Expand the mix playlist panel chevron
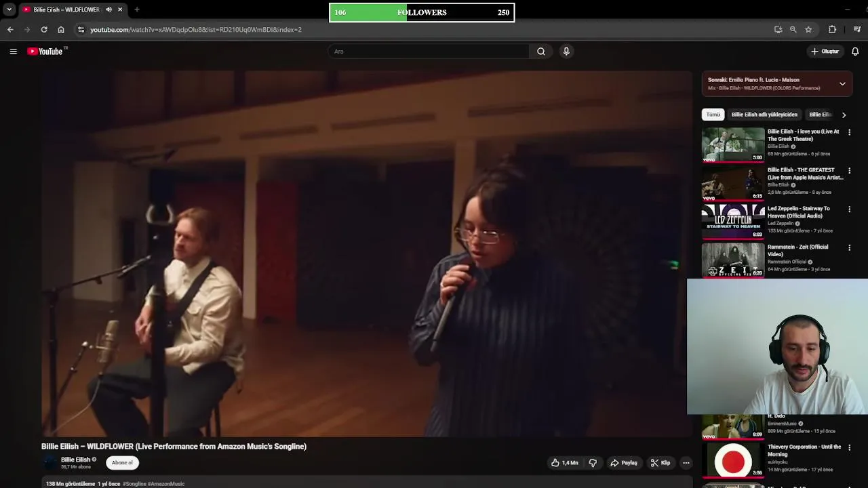The width and height of the screenshot is (868, 488). click(x=842, y=84)
